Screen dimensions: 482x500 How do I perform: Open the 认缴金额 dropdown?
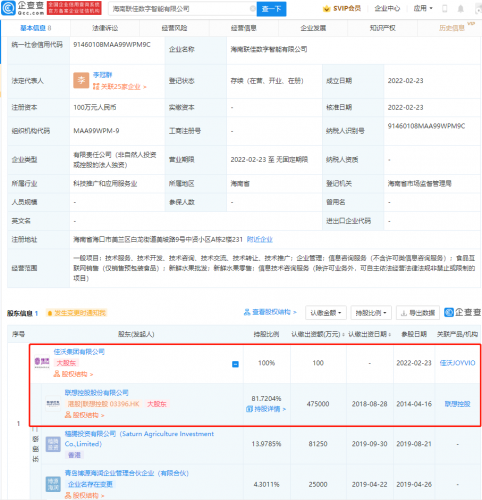click(326, 313)
